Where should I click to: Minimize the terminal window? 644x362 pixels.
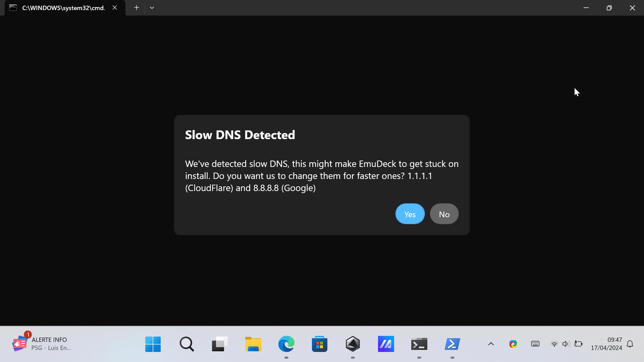pos(586,8)
